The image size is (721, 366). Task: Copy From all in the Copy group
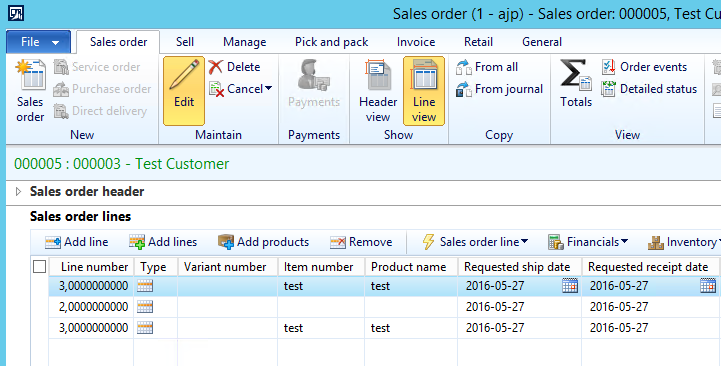click(x=487, y=67)
